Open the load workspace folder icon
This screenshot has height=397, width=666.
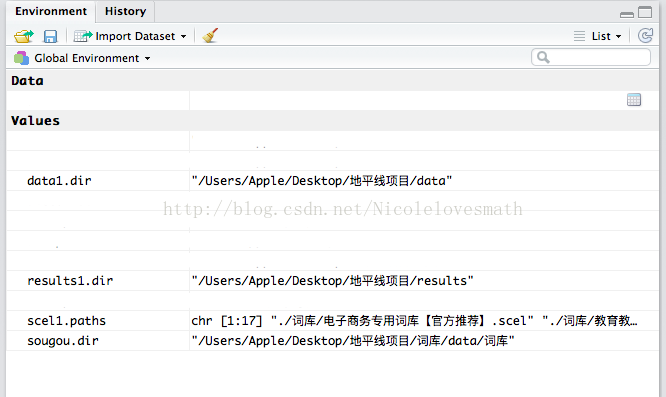[x=23, y=36]
